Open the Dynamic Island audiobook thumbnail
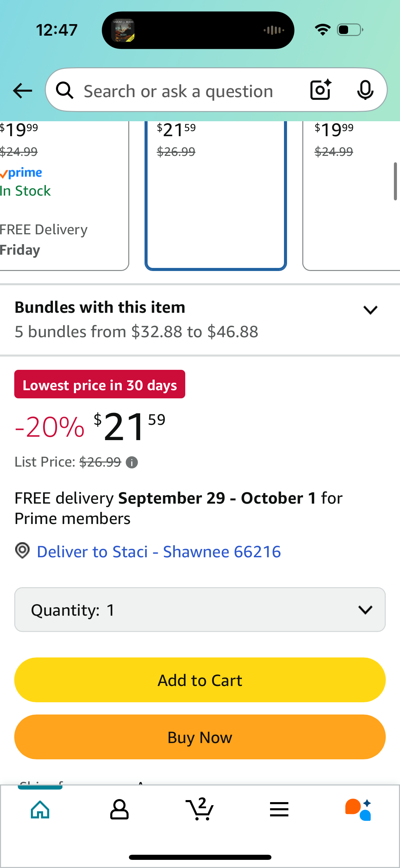 point(123,30)
